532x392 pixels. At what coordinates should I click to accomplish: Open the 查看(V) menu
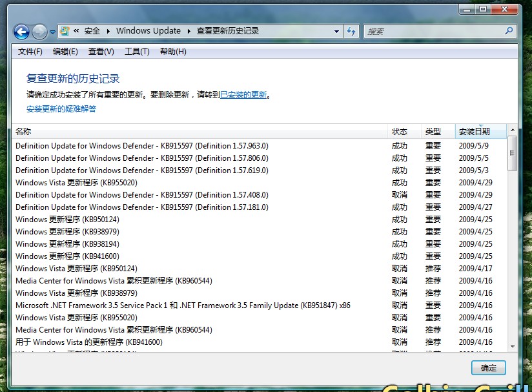[x=101, y=52]
